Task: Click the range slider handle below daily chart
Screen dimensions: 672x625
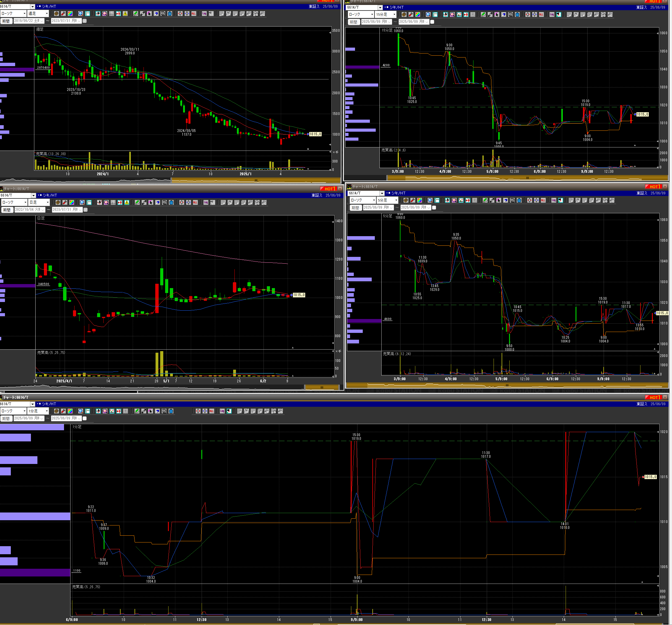Action: coord(322,387)
